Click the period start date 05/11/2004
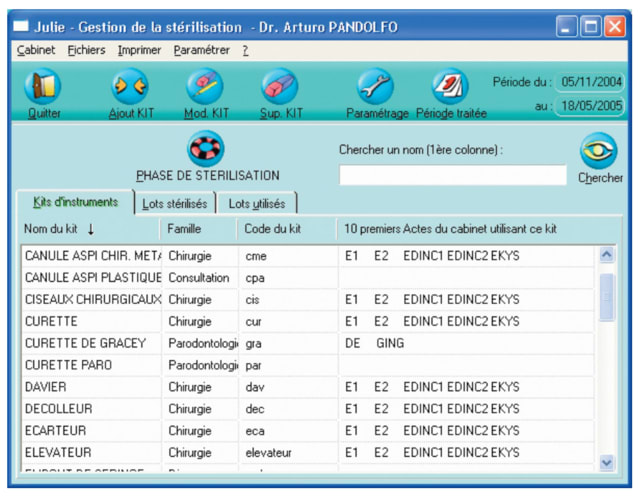640x496 pixels. click(591, 81)
